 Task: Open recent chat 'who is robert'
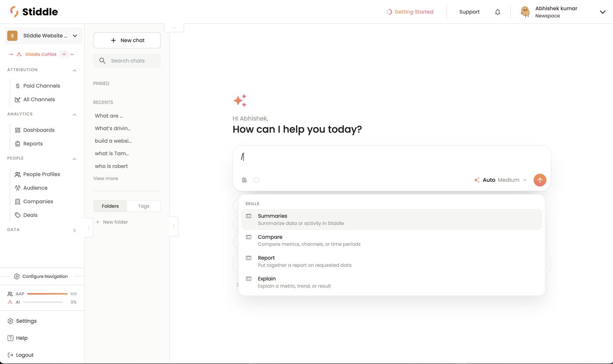tap(111, 166)
